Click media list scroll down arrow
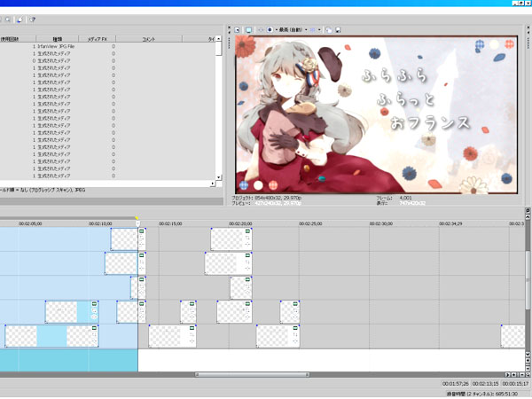Image resolution: width=532 pixels, height=399 pixels. click(218, 177)
